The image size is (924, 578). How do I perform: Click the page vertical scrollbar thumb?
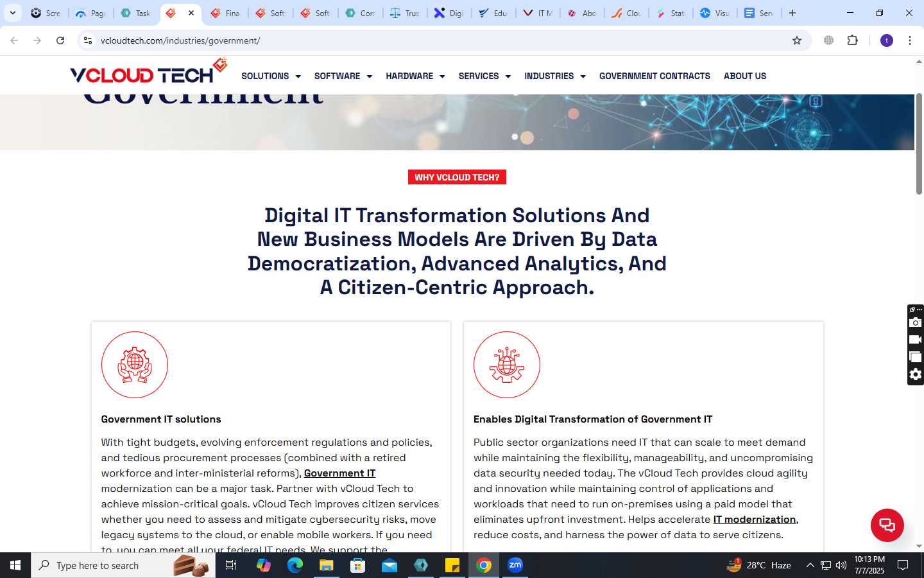click(919, 144)
